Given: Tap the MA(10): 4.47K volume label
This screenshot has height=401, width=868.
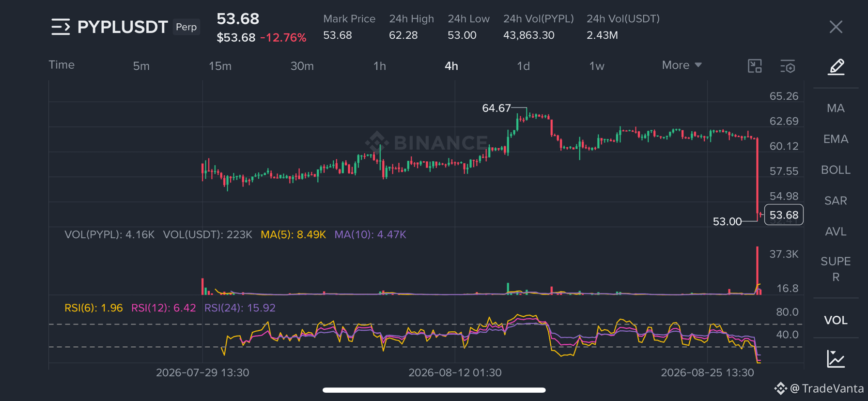Looking at the screenshot, I should pyautogui.click(x=370, y=234).
